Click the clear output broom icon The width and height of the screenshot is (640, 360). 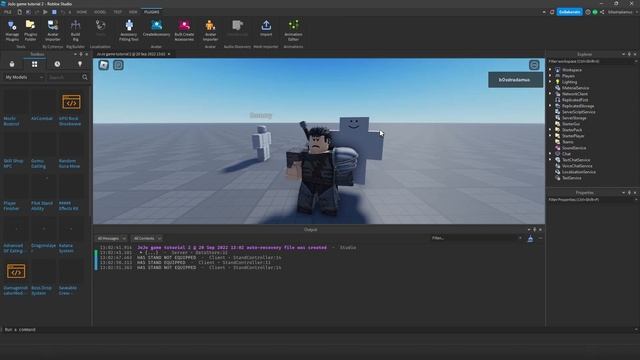tap(530, 239)
